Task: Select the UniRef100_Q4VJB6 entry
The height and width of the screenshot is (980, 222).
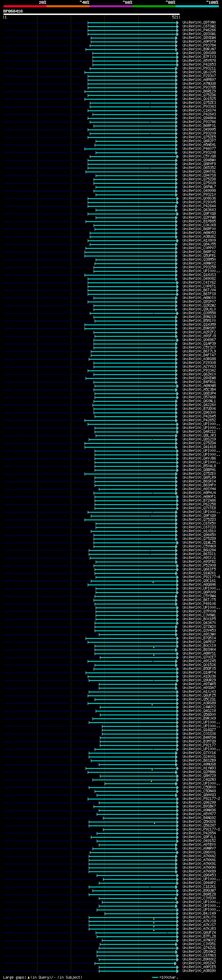Action: pos(199,459)
